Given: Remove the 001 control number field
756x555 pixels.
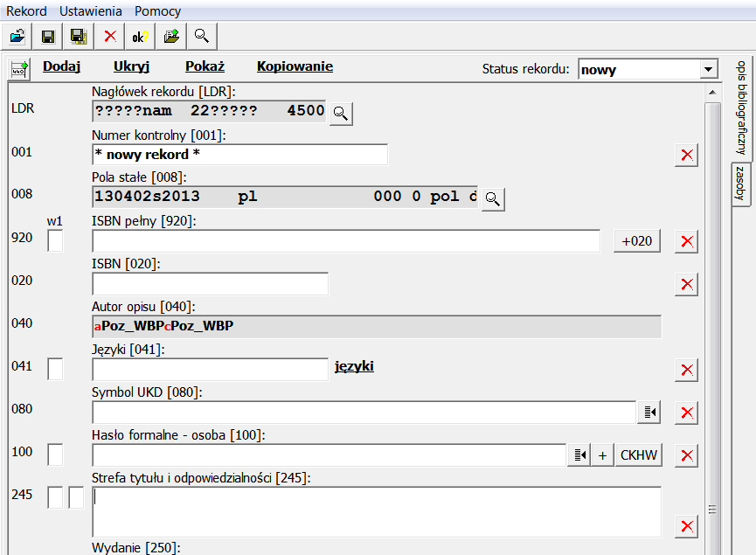Looking at the screenshot, I should point(687,156).
